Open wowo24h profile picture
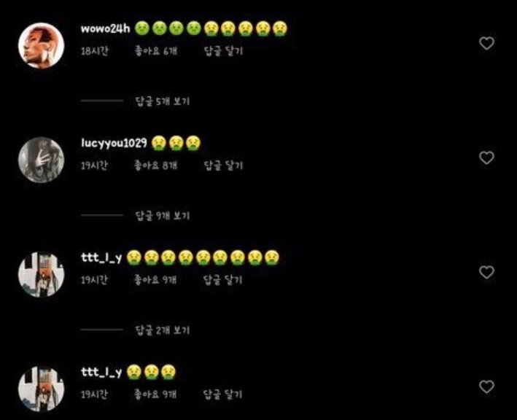This screenshot has width=517, height=420. [42, 45]
